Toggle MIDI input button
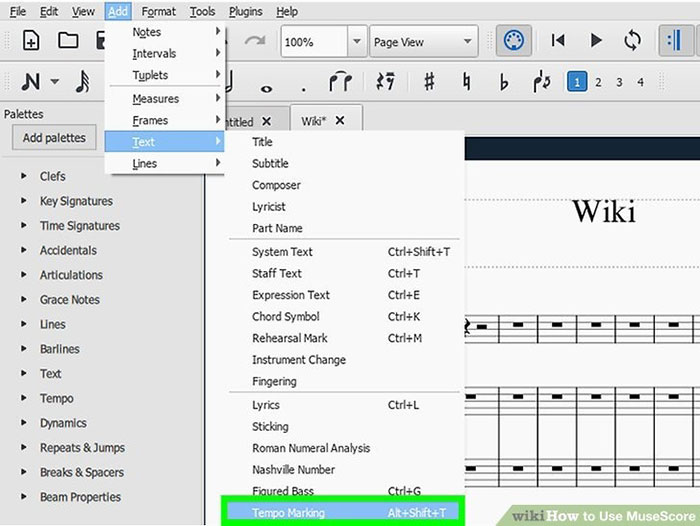This screenshot has width=700, height=526. pos(514,41)
